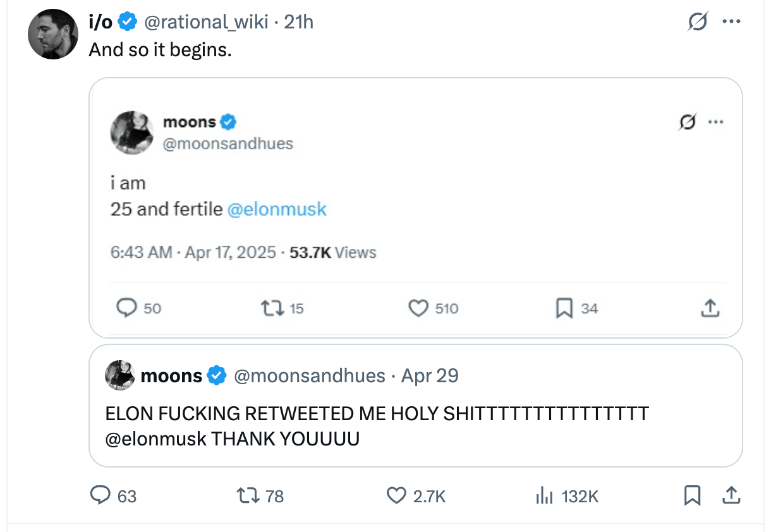
Task: Click the bookmark icon showing 34
Action: click(564, 308)
